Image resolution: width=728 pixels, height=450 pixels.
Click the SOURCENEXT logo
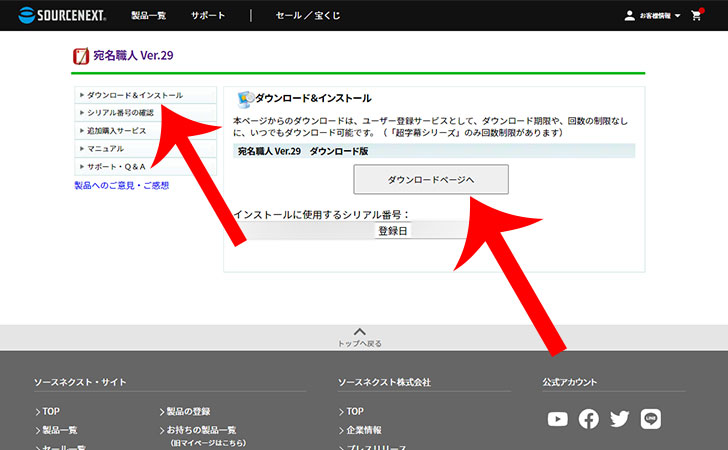pyautogui.click(x=62, y=15)
